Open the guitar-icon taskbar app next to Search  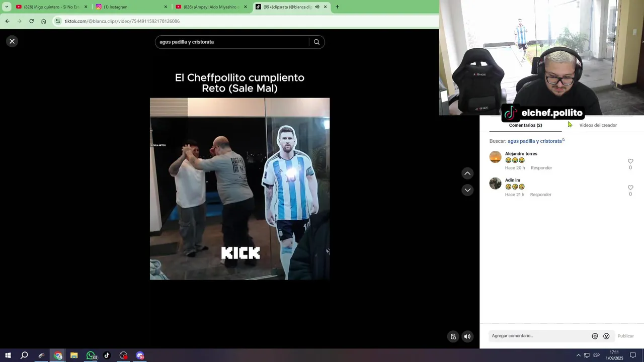click(41, 355)
